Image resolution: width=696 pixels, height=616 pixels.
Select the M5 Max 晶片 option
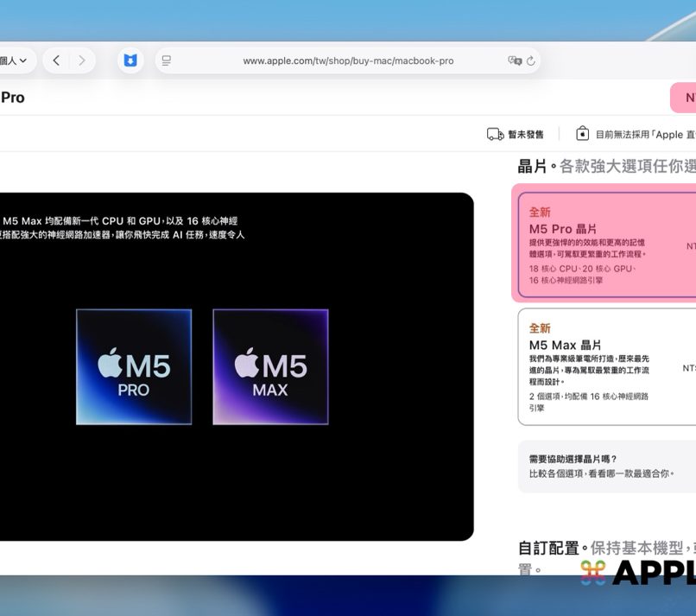point(604,366)
